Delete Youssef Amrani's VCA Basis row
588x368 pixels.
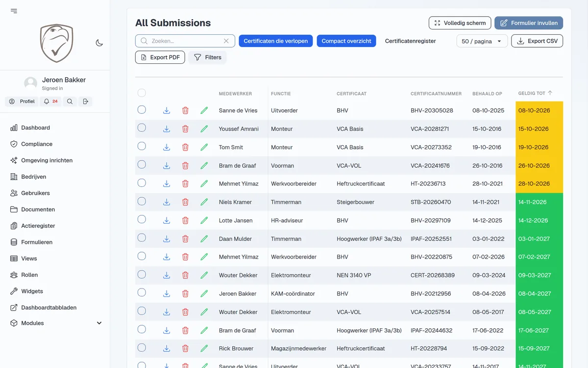click(x=185, y=129)
